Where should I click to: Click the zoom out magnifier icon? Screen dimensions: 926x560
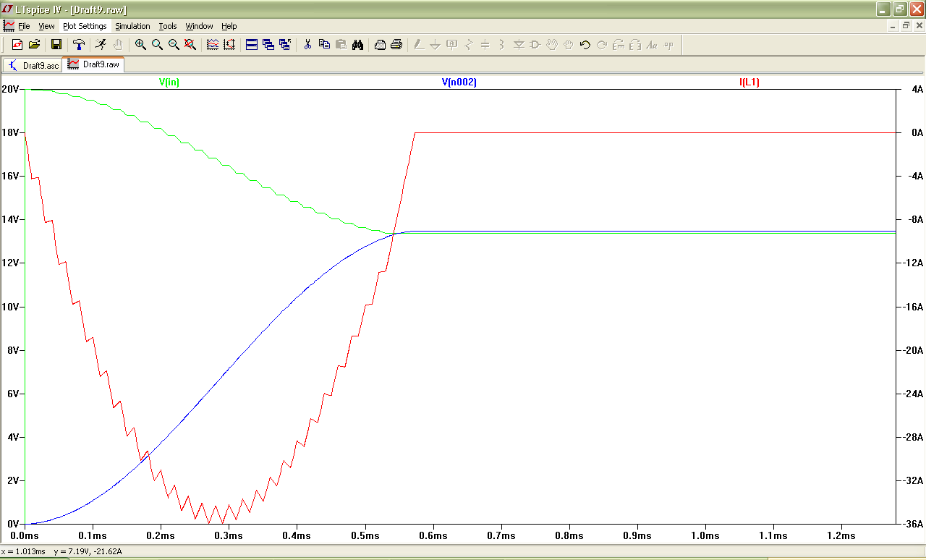[174, 45]
